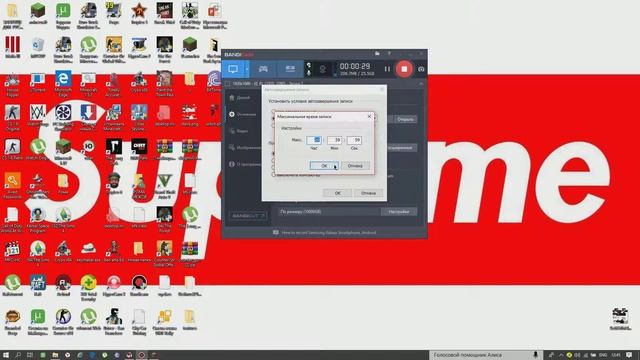Open the Домой section in Bandicam sidebar
Viewport: 640px width, 360px height.
240,98
